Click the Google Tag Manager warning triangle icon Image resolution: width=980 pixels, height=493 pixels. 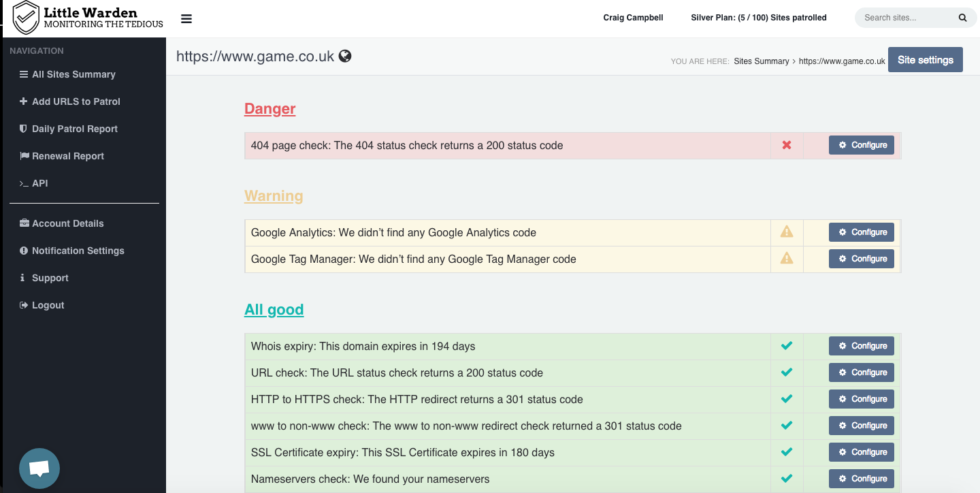tap(787, 259)
